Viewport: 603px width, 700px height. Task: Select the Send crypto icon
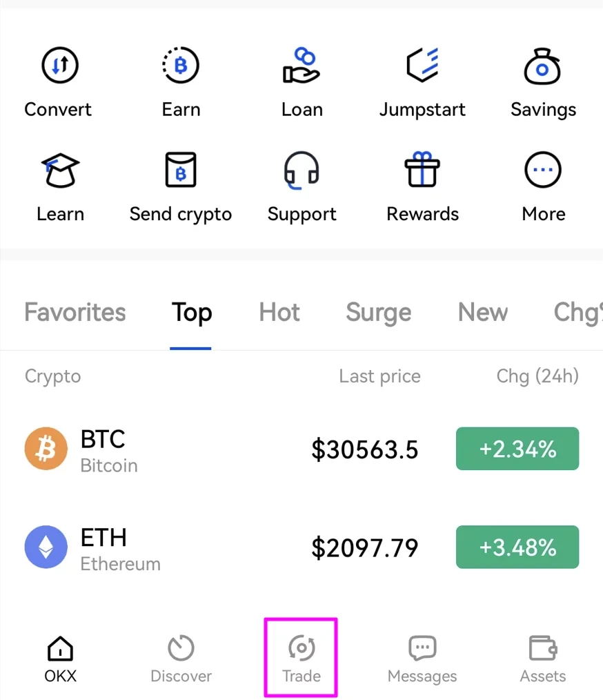[181, 170]
